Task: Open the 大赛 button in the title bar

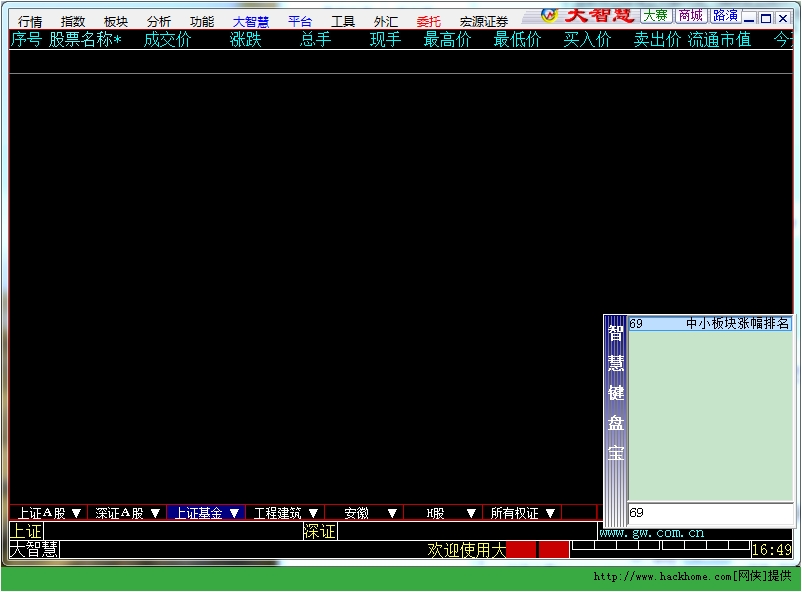Action: coord(656,15)
